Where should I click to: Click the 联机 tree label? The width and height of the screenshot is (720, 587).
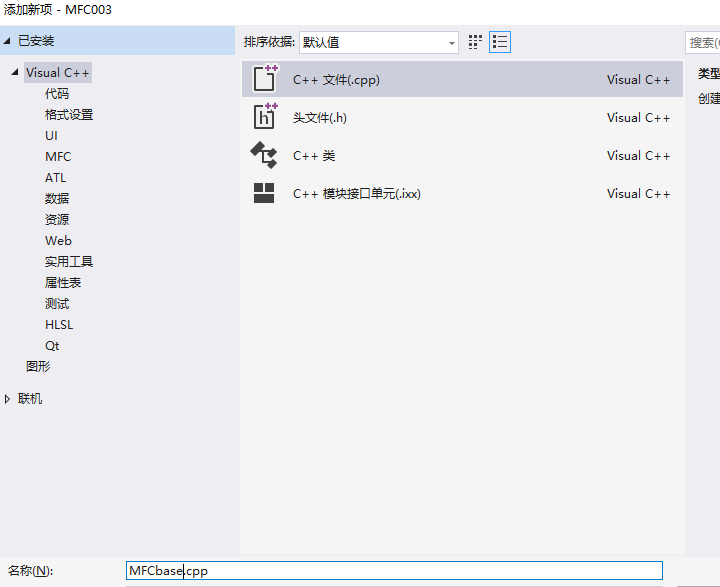[30, 399]
